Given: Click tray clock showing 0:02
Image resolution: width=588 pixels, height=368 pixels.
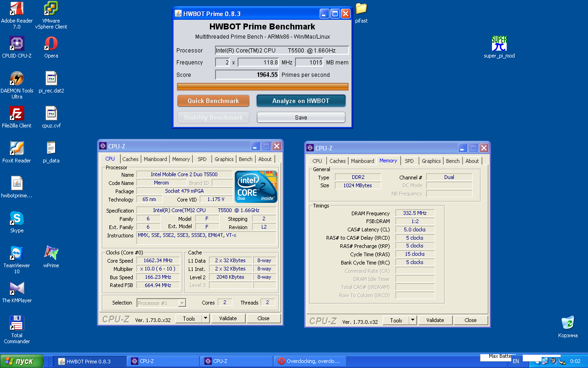Looking at the screenshot, I should (x=575, y=361).
